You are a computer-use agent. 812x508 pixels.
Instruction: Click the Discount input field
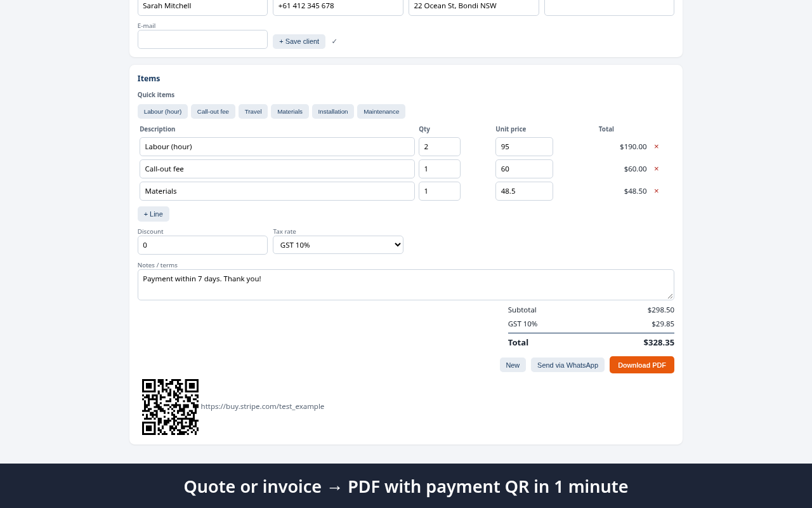point(202,245)
